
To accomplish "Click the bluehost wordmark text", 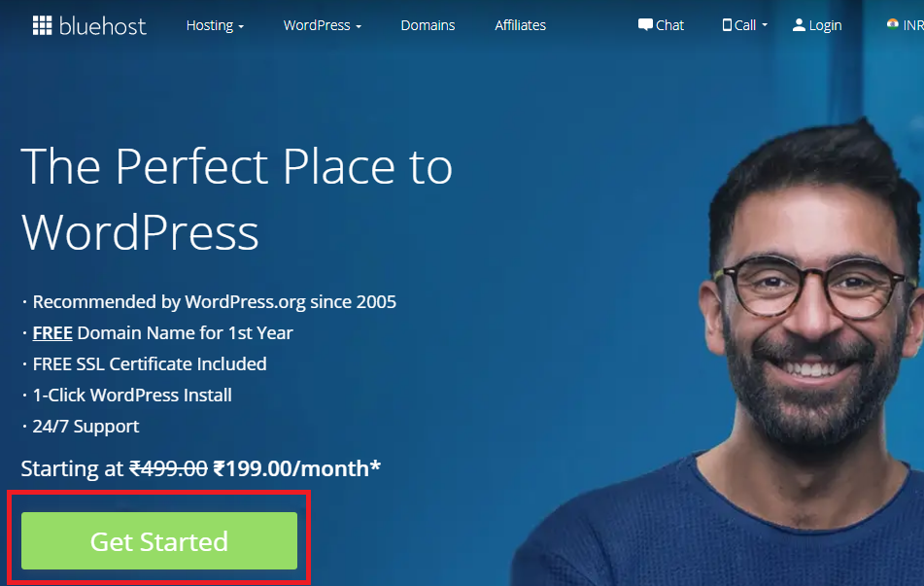I will point(103,26).
